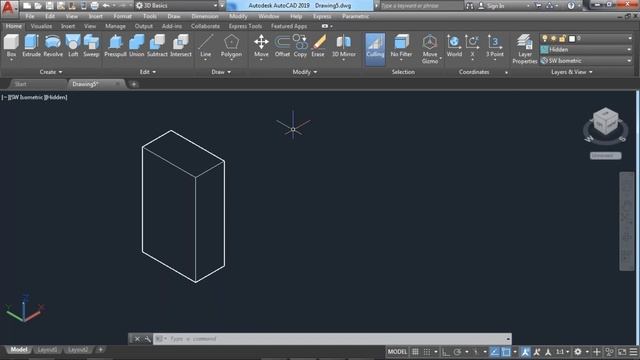
Task: Open the Start file tab
Action: pyautogui.click(x=20, y=84)
